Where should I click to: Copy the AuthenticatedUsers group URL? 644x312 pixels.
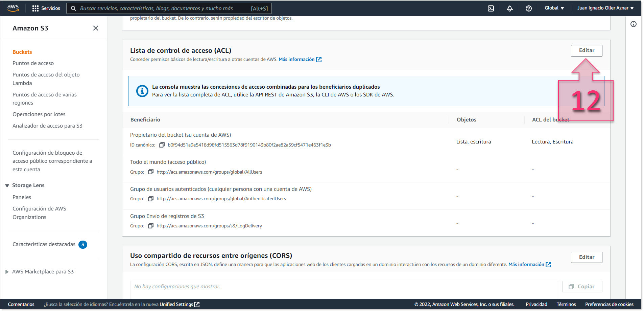[151, 199]
